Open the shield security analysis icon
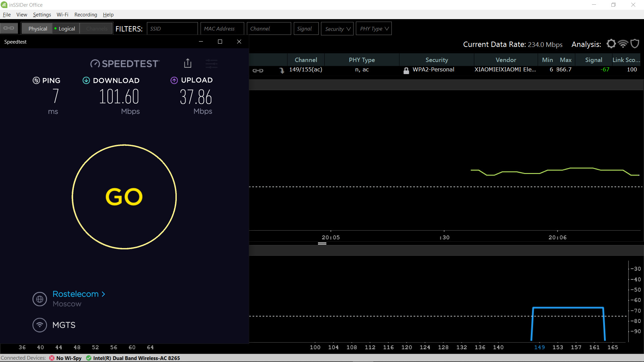 coord(635,44)
